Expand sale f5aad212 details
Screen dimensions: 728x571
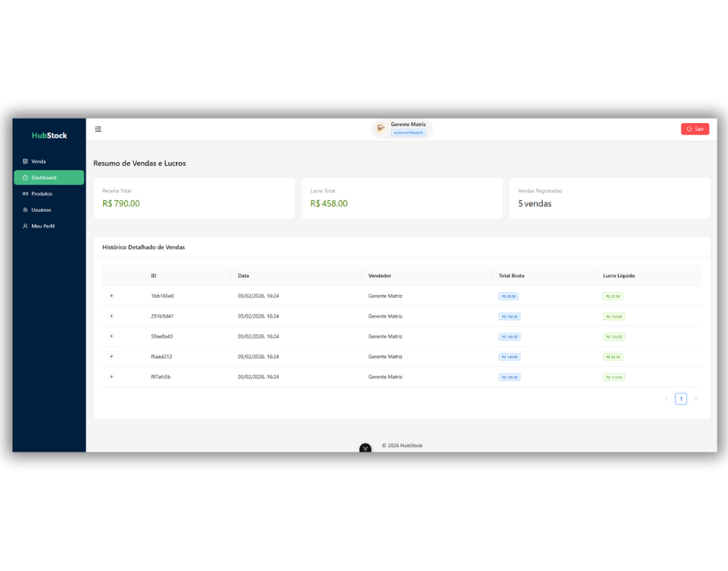111,356
